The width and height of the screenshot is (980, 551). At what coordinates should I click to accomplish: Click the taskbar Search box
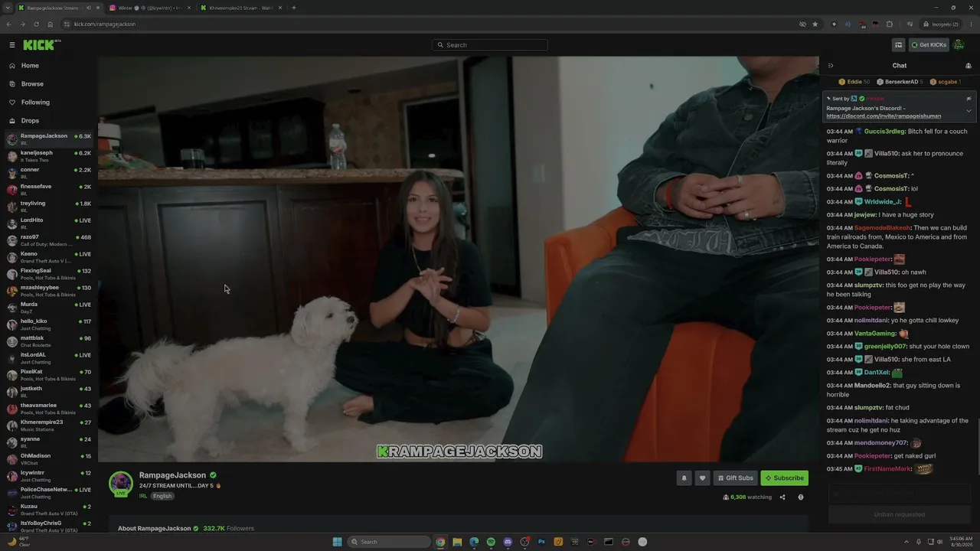[x=389, y=542]
